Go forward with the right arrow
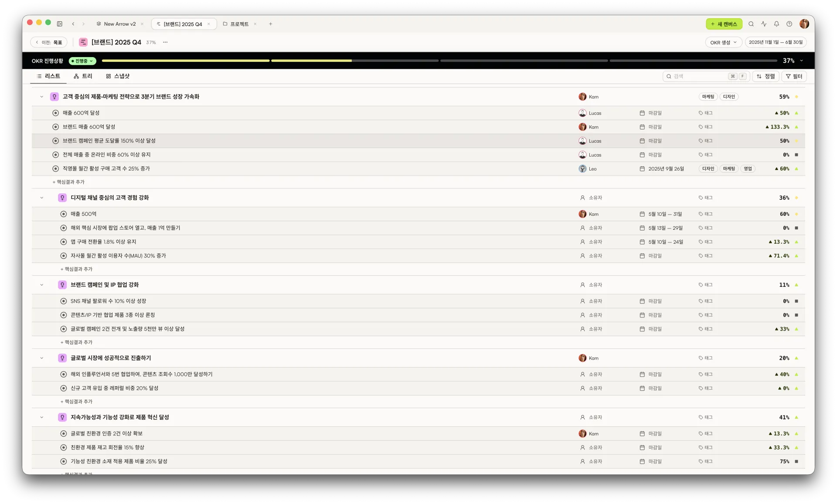 click(x=83, y=24)
